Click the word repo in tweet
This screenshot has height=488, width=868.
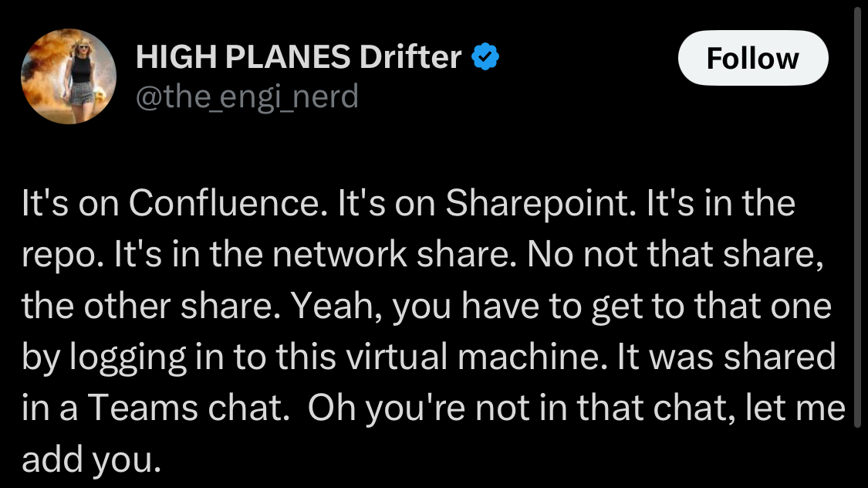coord(54,256)
